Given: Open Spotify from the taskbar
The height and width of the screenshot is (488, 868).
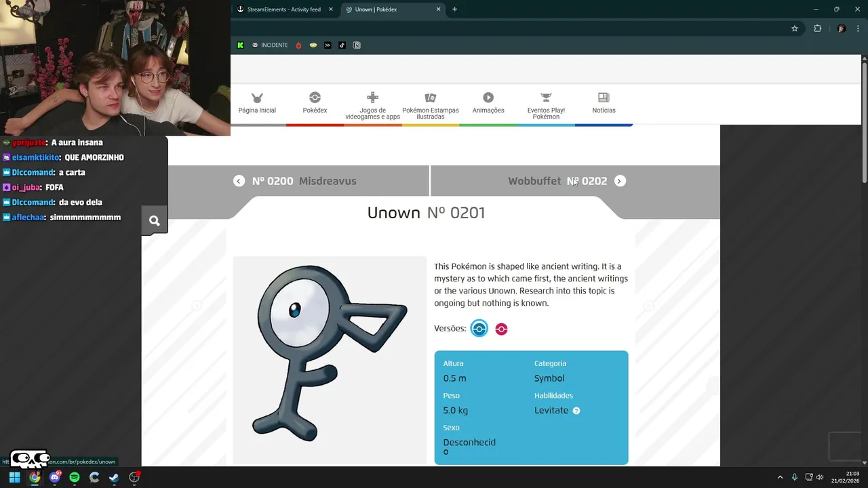Looking at the screenshot, I should coord(75,477).
